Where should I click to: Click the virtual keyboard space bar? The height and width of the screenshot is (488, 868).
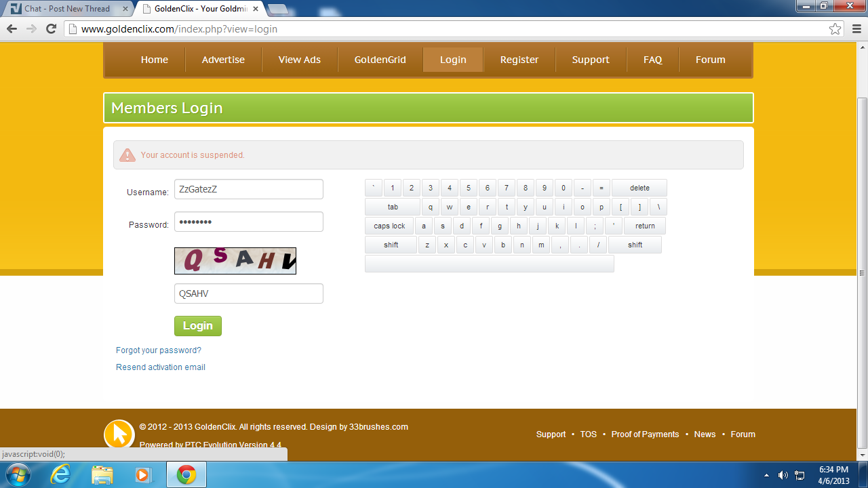tap(490, 264)
